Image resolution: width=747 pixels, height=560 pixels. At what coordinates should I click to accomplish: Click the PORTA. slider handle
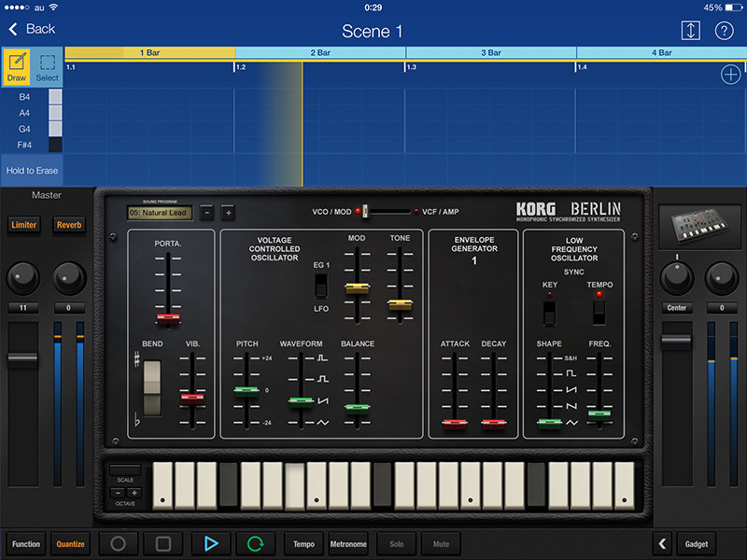[x=168, y=318]
